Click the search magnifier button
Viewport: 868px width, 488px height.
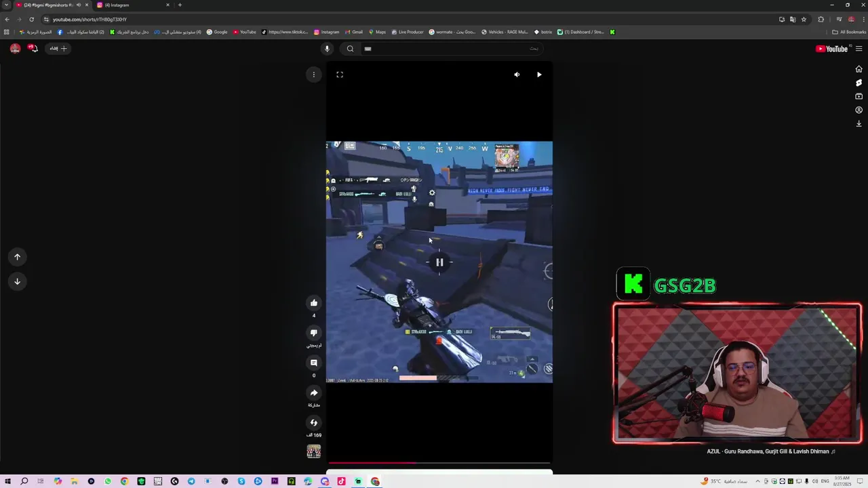pyautogui.click(x=350, y=48)
